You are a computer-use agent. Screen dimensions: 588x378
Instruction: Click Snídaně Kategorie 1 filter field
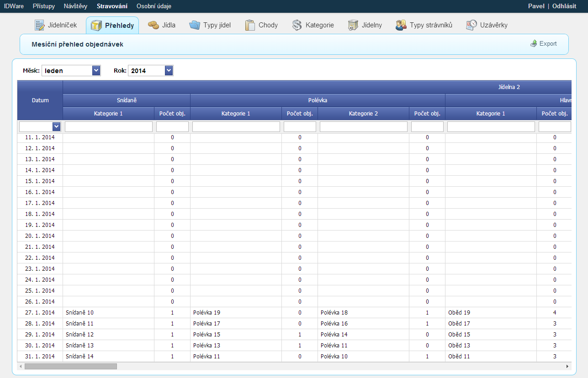[x=109, y=126]
